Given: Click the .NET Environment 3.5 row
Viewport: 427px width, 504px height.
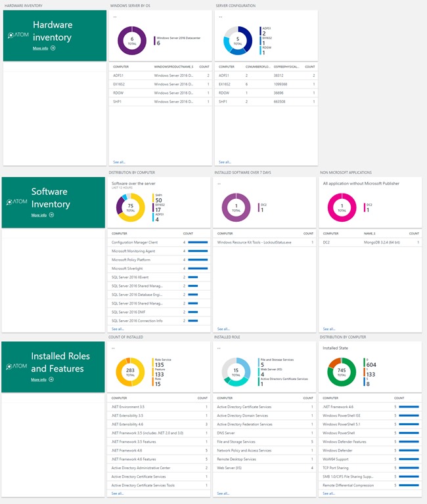Looking at the screenshot, I should coord(158,407).
